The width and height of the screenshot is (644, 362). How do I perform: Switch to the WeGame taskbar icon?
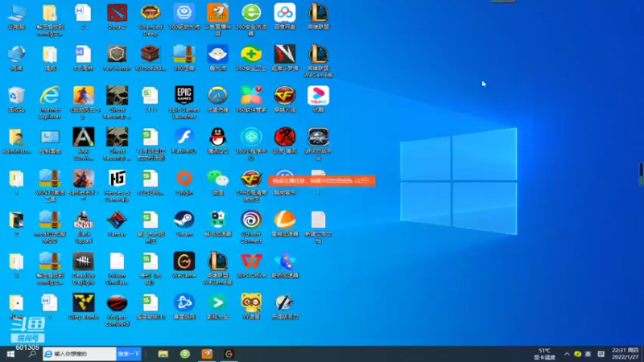pos(229,354)
